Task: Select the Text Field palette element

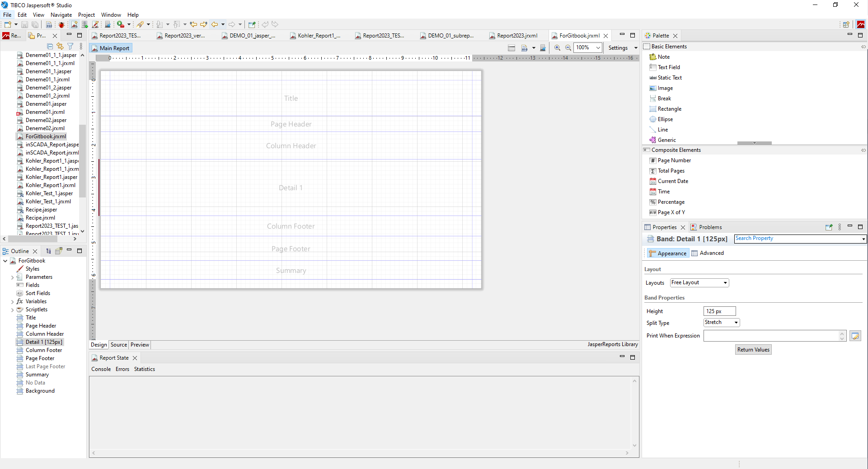Action: pos(665,67)
